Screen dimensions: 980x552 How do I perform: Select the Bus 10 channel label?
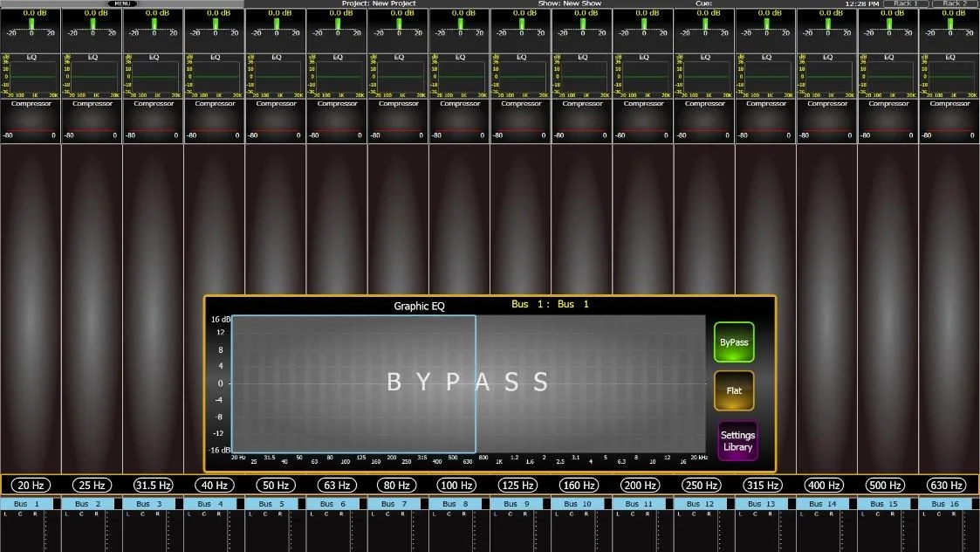[x=578, y=504]
